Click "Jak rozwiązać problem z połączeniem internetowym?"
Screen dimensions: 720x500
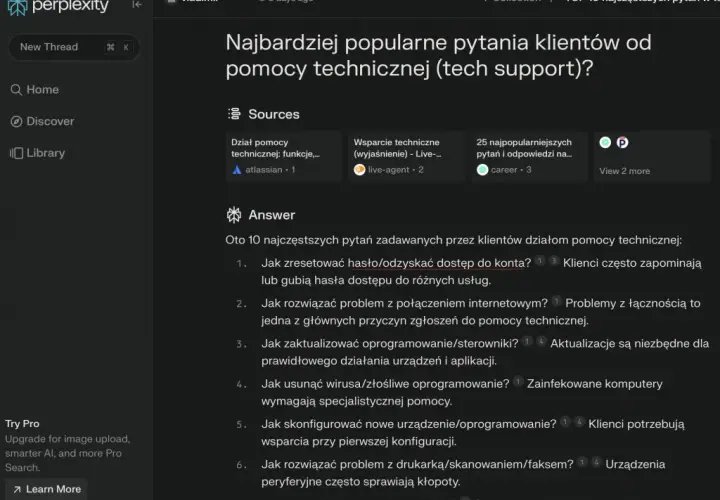click(405, 303)
